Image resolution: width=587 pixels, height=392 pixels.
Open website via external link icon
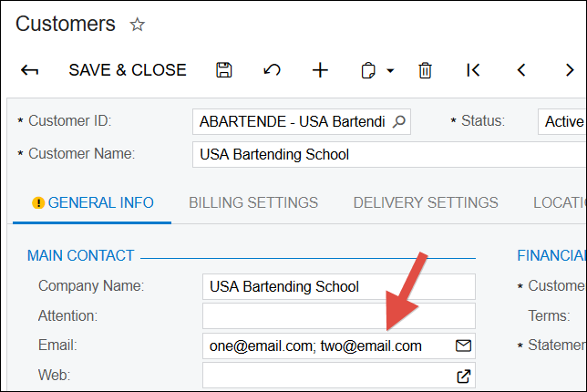pos(463,376)
